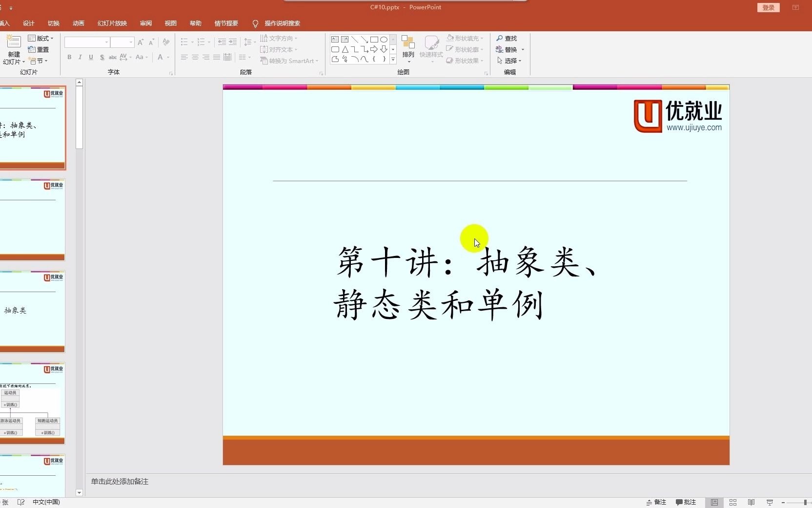The image size is (812, 508).
Task: Click the Increase Font Size icon
Action: click(141, 42)
